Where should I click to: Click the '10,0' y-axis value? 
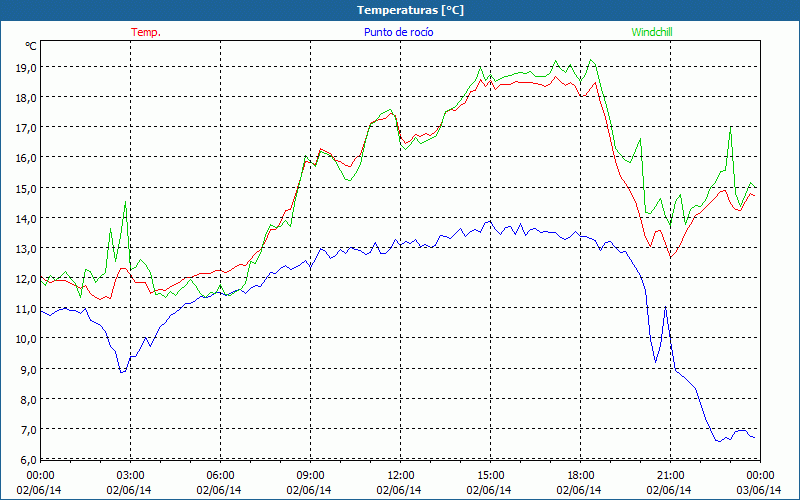26,339
